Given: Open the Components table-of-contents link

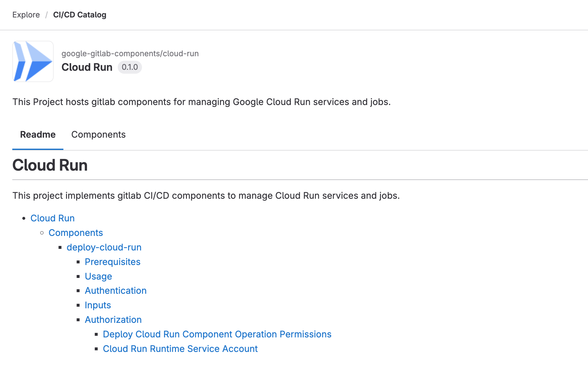Looking at the screenshot, I should point(76,233).
